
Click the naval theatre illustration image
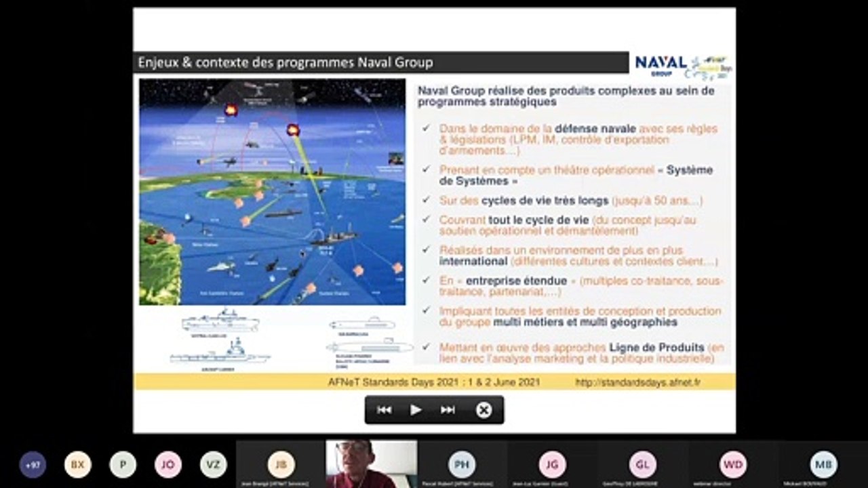click(272, 192)
